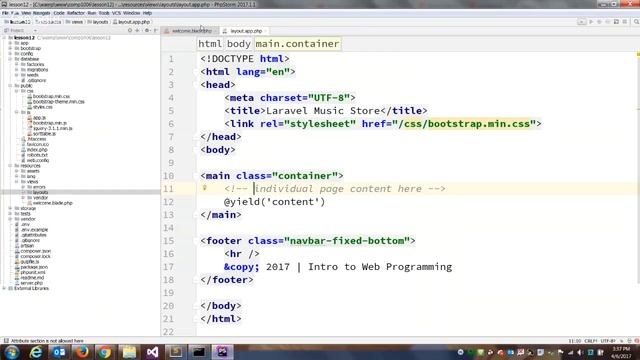
Task: Click the Run button in top-right toolbar
Action: click(591, 22)
